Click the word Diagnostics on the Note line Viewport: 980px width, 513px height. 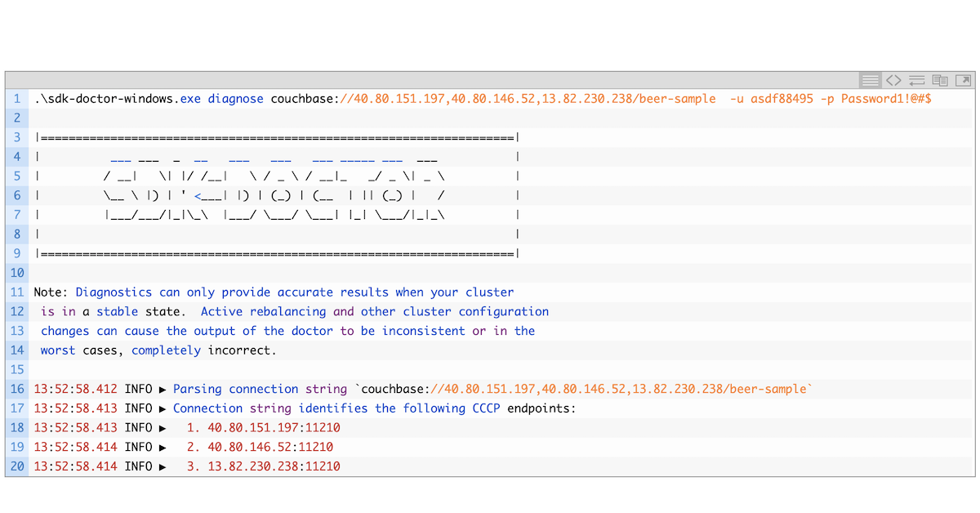point(114,292)
